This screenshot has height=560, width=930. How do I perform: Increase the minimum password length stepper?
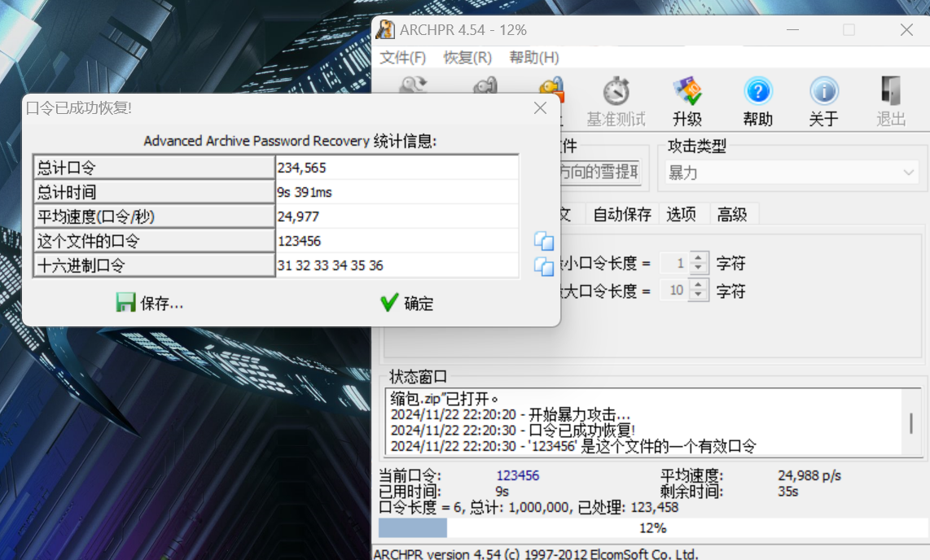coord(699,257)
